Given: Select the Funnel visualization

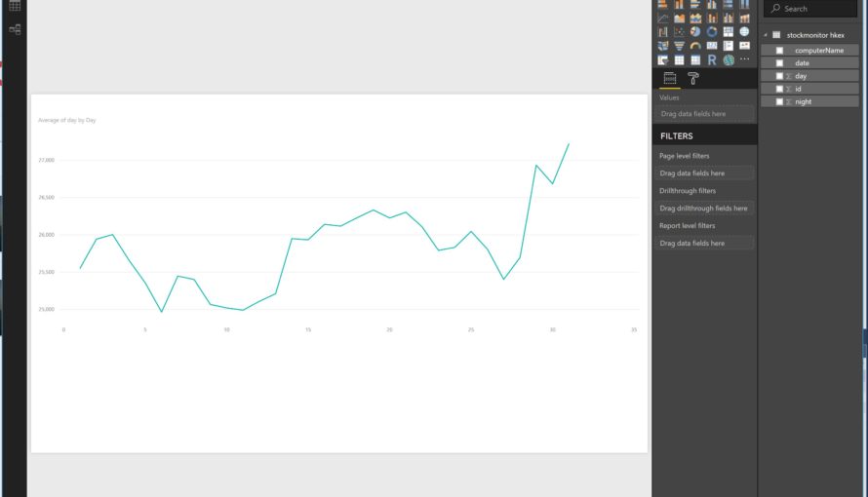Looking at the screenshot, I should tap(679, 46).
